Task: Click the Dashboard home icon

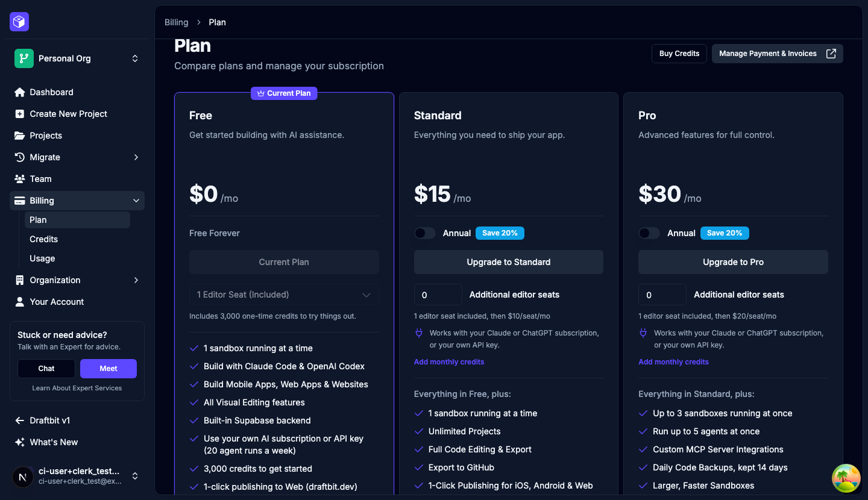Action: click(20, 92)
